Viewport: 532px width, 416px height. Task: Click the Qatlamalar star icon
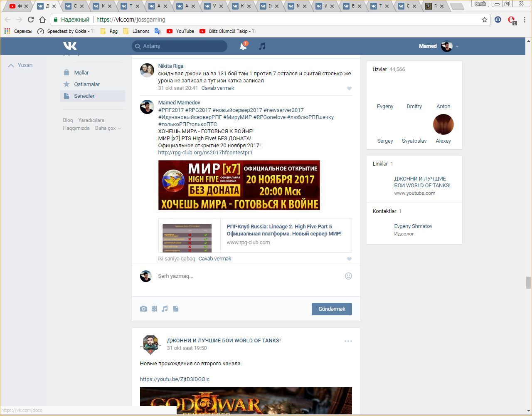click(x=66, y=84)
